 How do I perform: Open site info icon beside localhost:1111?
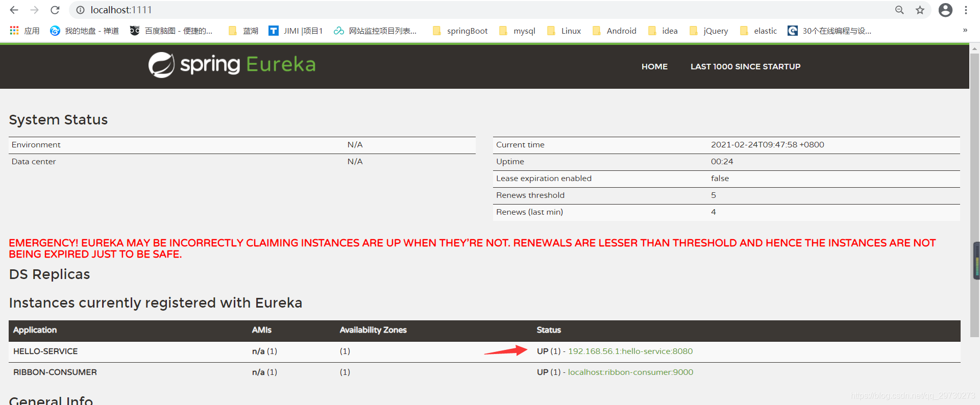80,10
